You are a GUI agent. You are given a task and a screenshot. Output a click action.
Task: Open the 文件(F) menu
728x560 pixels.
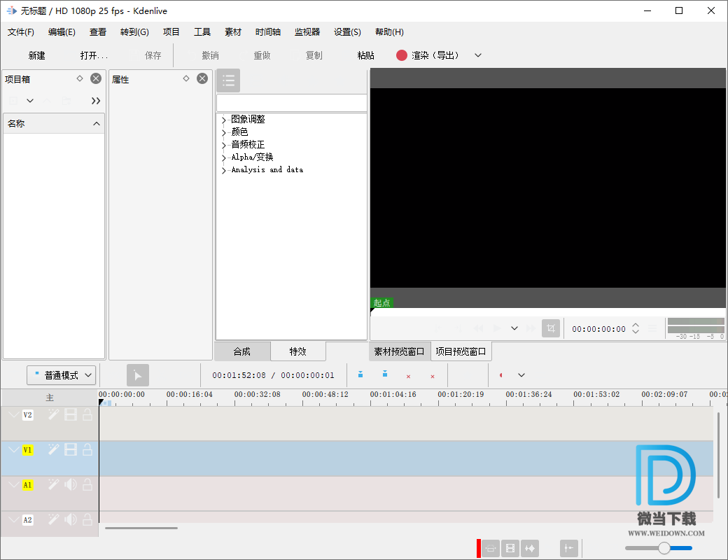coord(21,32)
